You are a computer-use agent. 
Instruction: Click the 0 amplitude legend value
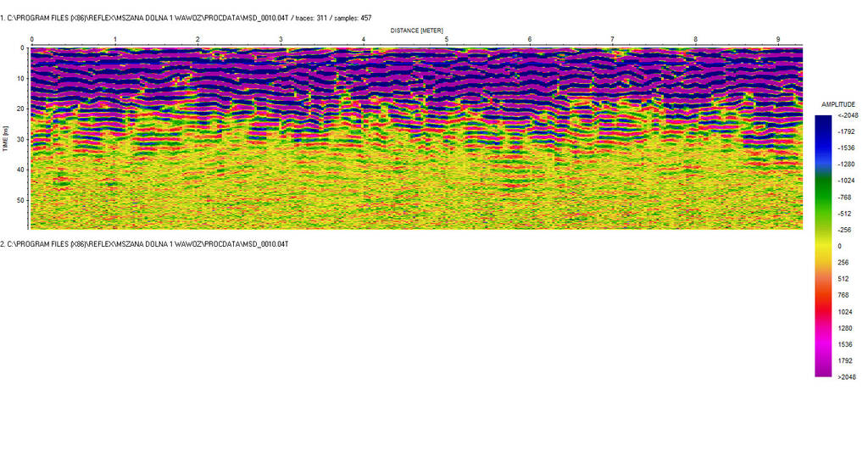click(839, 246)
